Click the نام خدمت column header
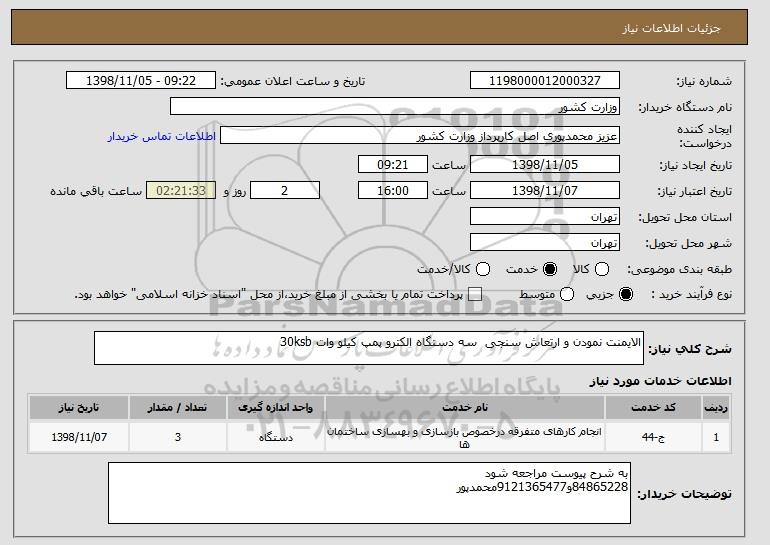This screenshot has height=545, width=770. point(465,408)
